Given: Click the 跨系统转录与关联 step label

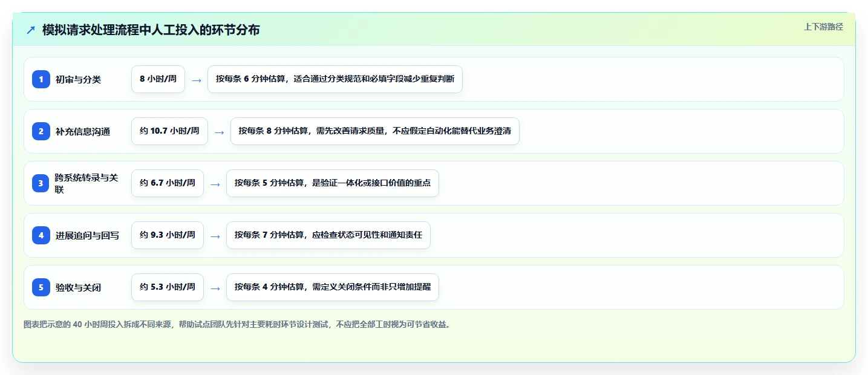Looking at the screenshot, I should (87, 183).
